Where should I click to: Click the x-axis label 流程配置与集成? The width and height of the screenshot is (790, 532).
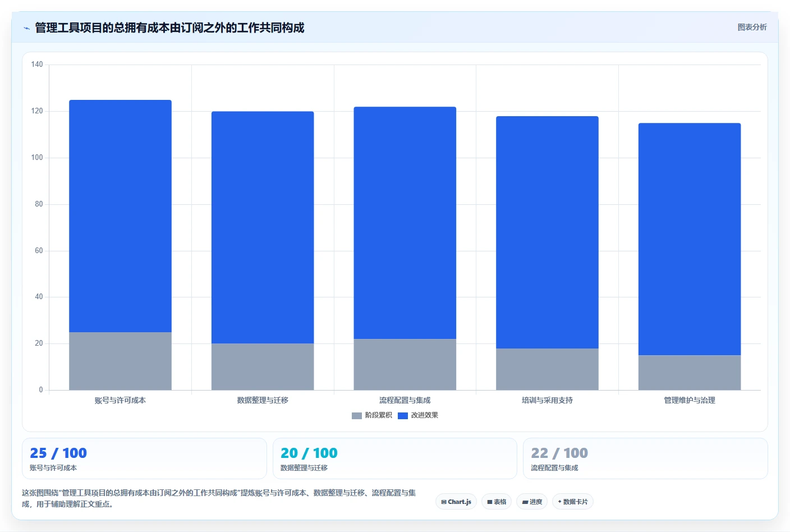click(405, 400)
